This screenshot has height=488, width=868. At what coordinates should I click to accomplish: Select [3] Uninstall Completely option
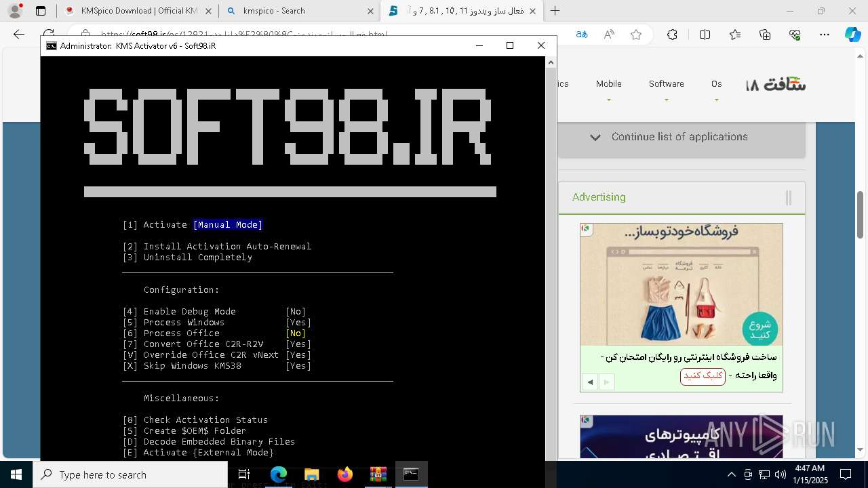187,258
